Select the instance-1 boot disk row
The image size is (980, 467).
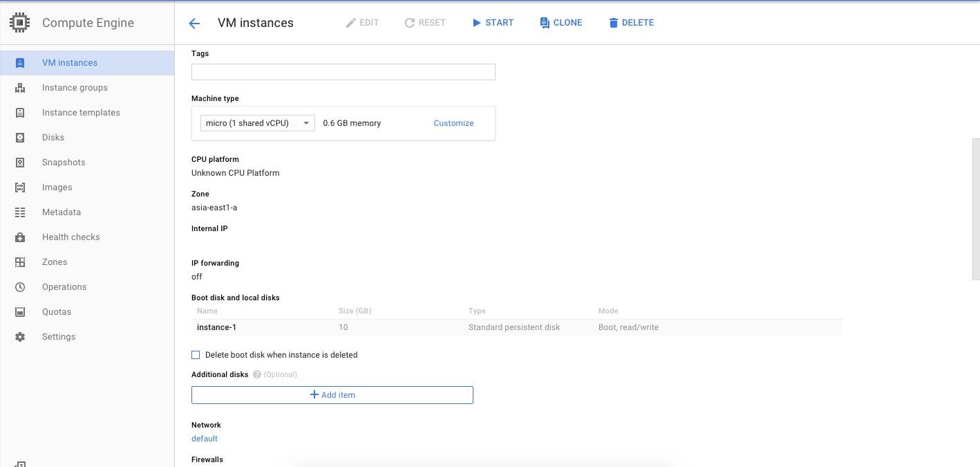point(517,327)
